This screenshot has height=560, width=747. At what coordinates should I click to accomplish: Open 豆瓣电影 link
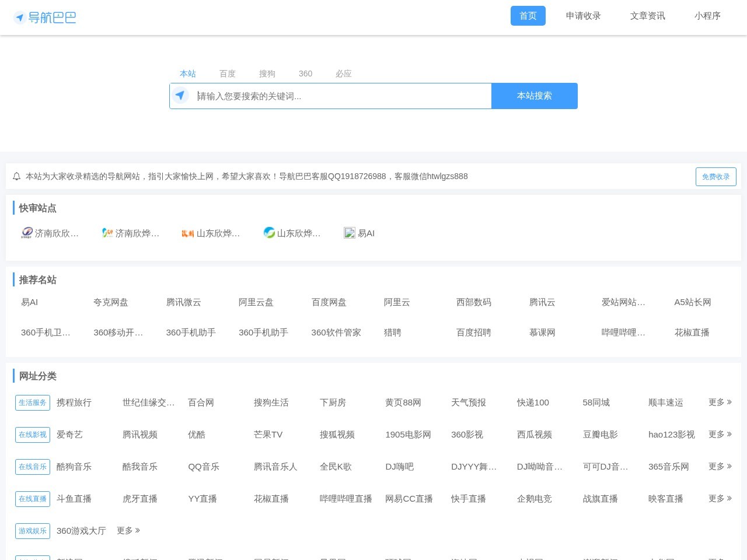tap(600, 435)
